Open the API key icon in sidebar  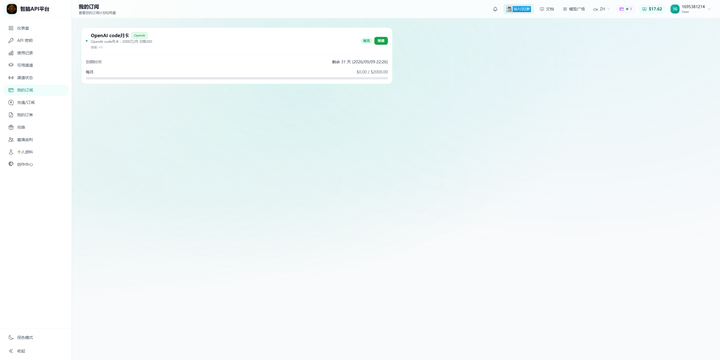11,40
